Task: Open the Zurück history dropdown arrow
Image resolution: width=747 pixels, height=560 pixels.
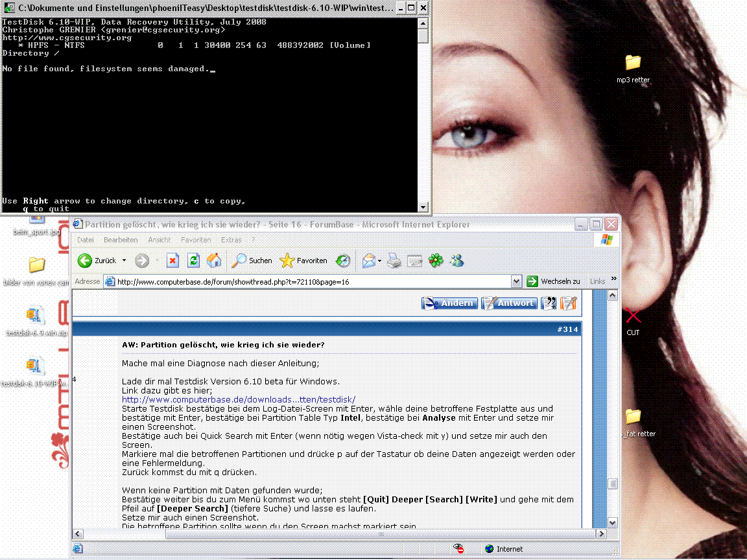Action: [x=124, y=261]
